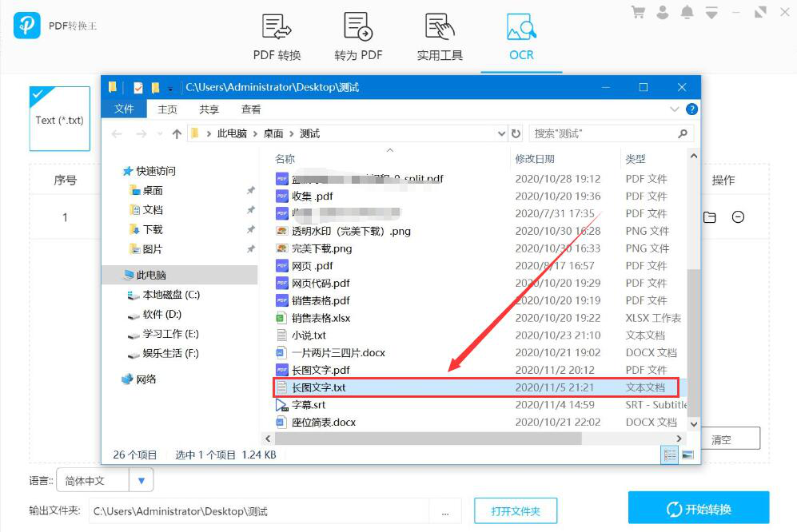Select the file 完美下载.png
Viewport: 797px width, 532px height.
[321, 248]
